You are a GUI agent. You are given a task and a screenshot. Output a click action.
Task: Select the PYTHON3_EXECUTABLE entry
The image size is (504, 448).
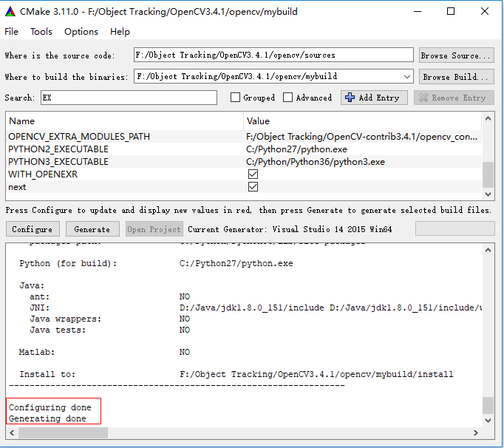click(x=58, y=162)
